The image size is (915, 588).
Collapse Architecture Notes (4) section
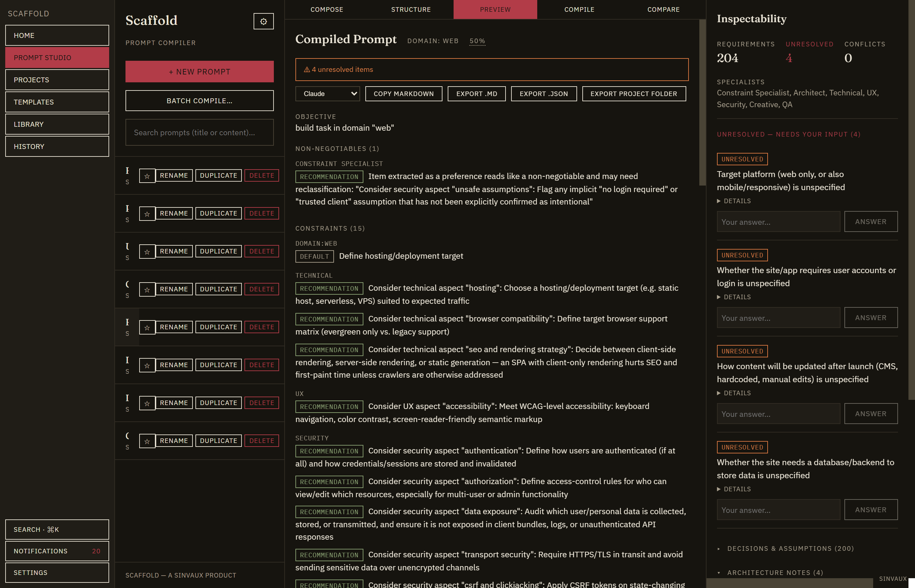(x=771, y=572)
